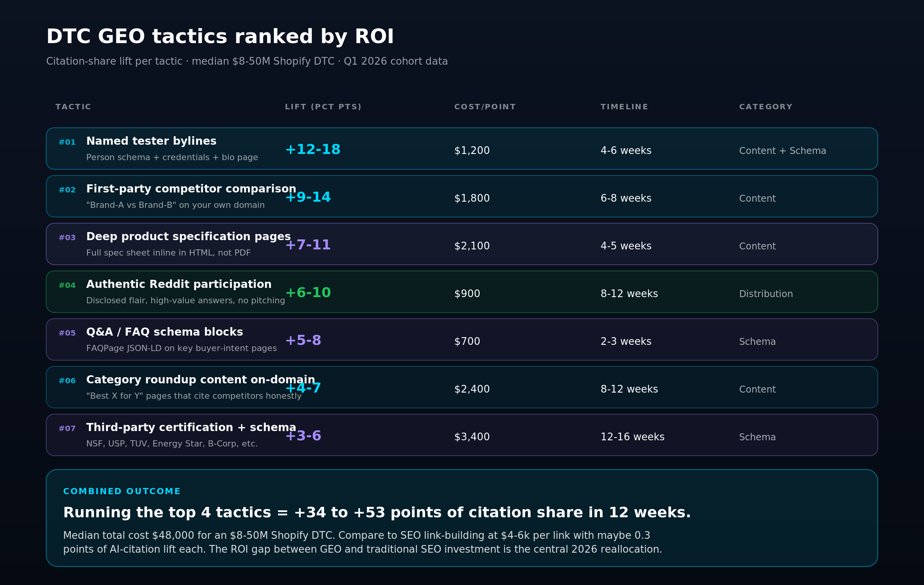The image size is (924, 585).
Task: Click the #02 rank label
Action: [67, 190]
